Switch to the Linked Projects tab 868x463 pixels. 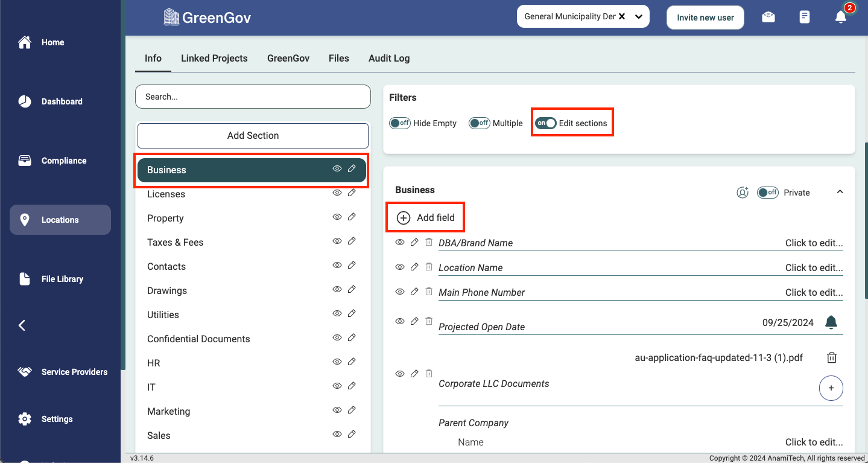[214, 59]
